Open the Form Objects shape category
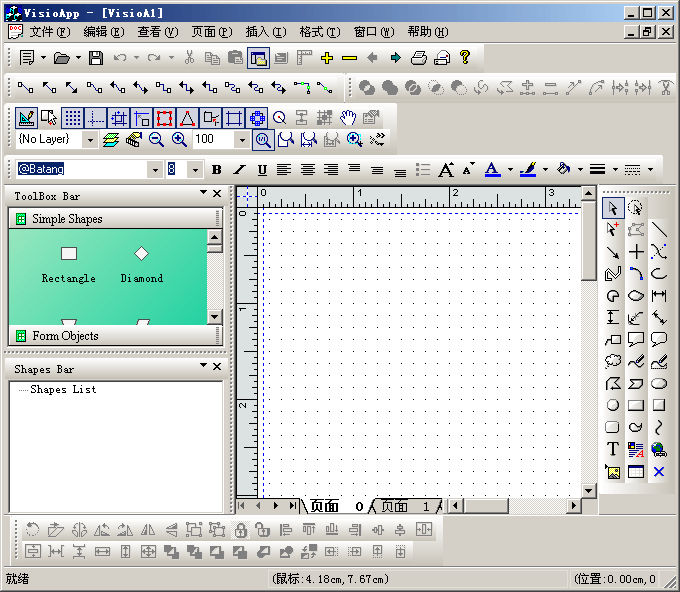Image resolution: width=680 pixels, height=592 pixels. click(x=65, y=336)
